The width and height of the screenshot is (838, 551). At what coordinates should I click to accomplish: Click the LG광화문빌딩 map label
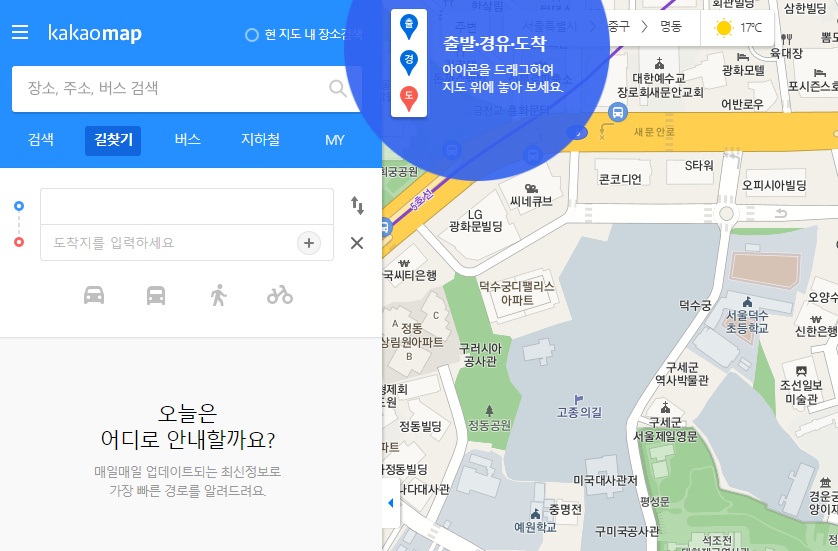(x=475, y=221)
